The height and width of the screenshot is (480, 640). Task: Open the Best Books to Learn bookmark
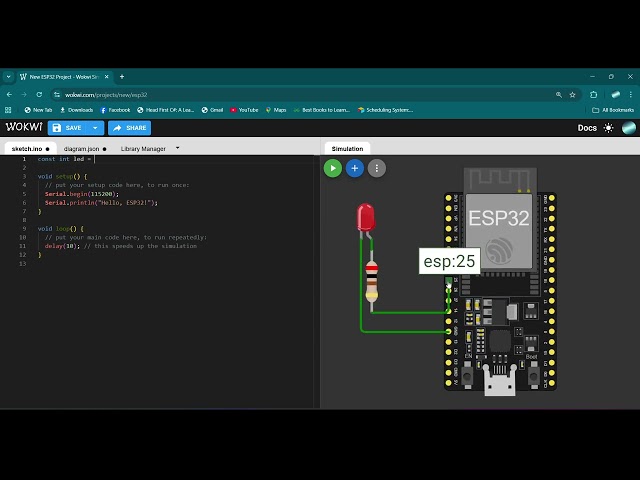pyautogui.click(x=322, y=110)
